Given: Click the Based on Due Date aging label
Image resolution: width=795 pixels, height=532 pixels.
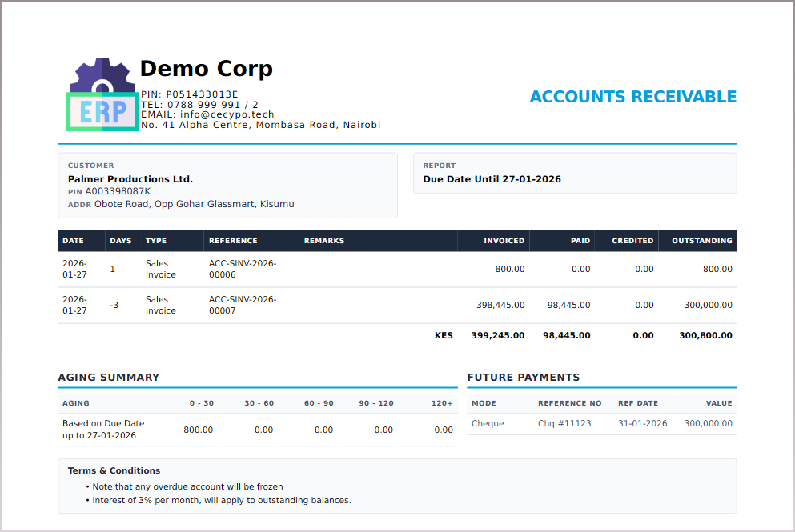Looking at the screenshot, I should point(103,430).
